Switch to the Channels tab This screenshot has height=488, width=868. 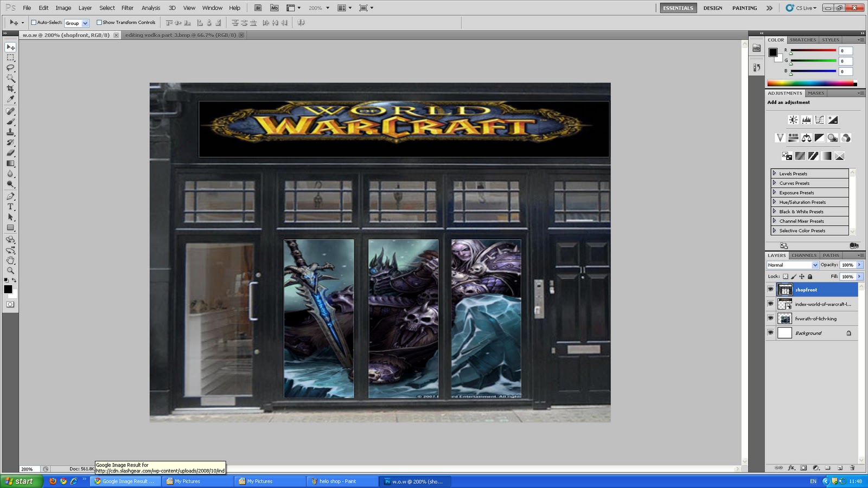coord(803,255)
